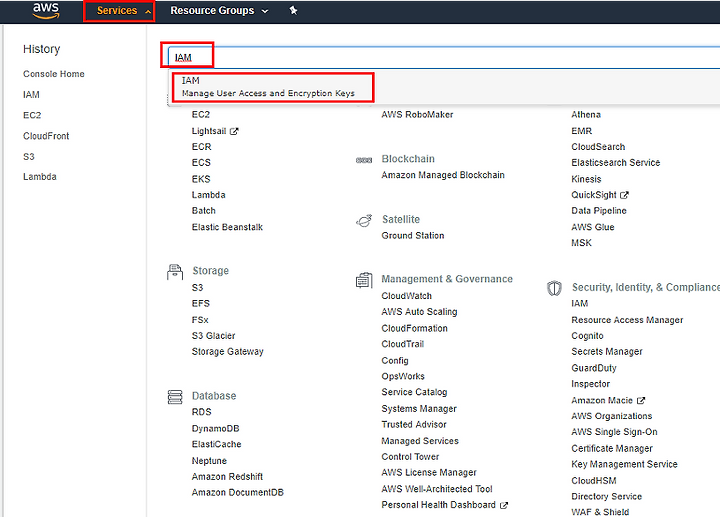Open Key Management Service

pyautogui.click(x=624, y=465)
